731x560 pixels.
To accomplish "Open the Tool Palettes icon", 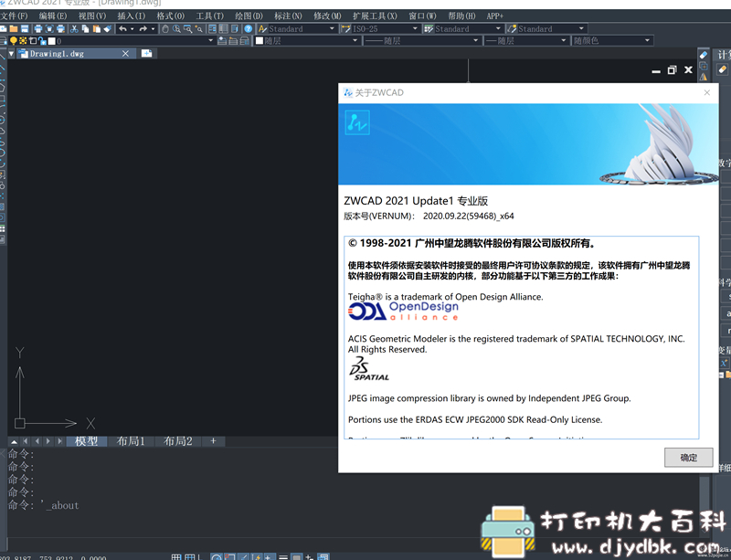I will coord(235,29).
